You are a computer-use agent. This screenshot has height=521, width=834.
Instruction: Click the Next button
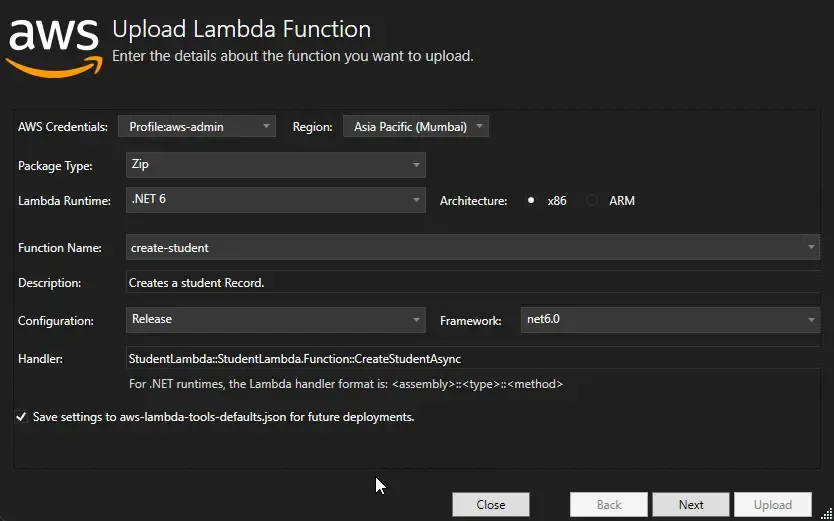pyautogui.click(x=690, y=505)
